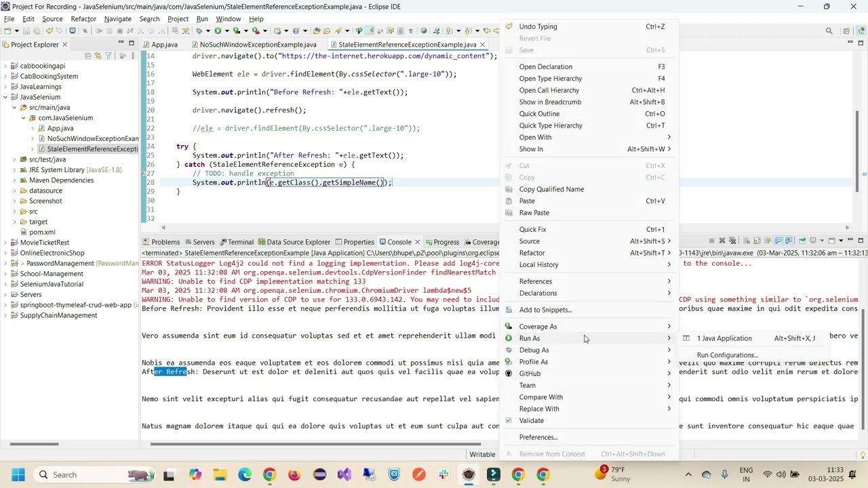868x488 pixels.
Task: Expand the Maven Dependencies node
Action: [15, 180]
